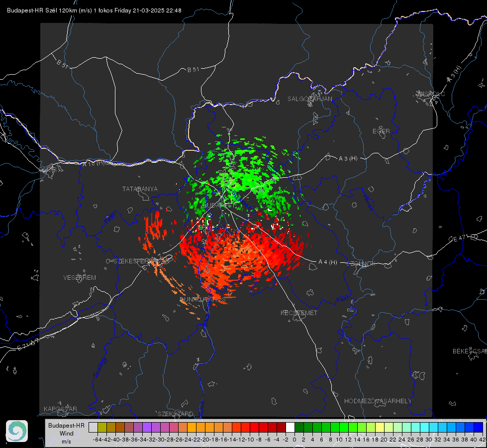The image size is (487, 448).
Task: Click the KECSKEMÉT city label
Action: coord(299,313)
